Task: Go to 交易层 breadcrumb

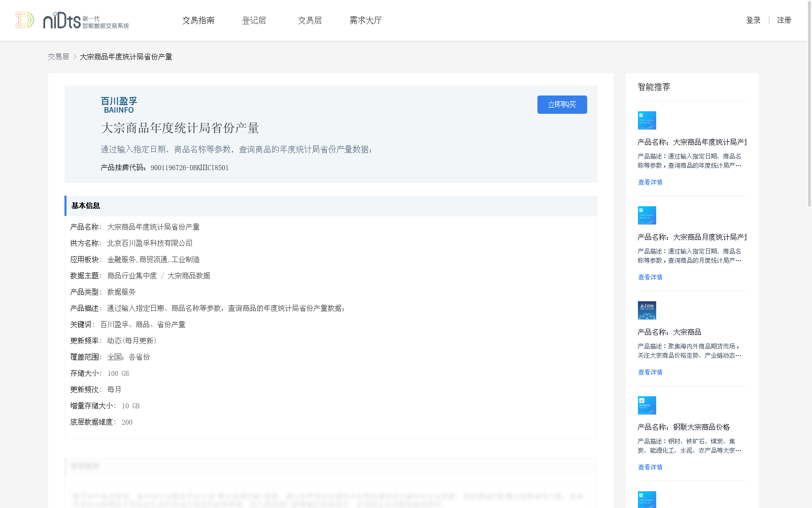Action: coord(58,57)
